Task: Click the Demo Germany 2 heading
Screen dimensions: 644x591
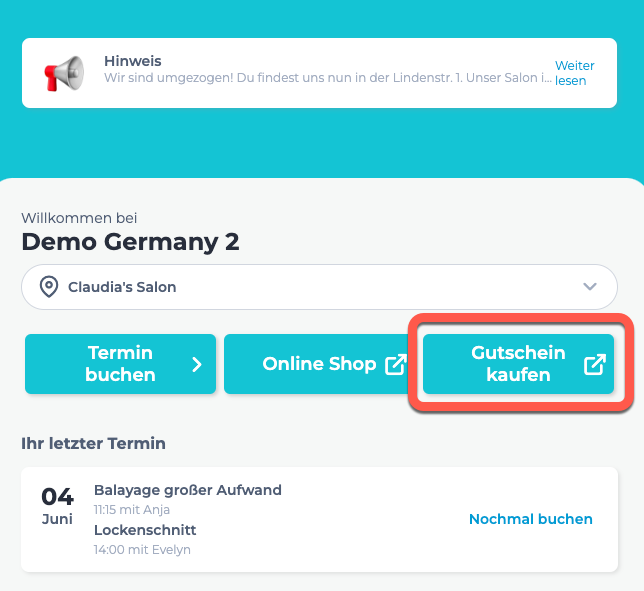Action: [130, 241]
